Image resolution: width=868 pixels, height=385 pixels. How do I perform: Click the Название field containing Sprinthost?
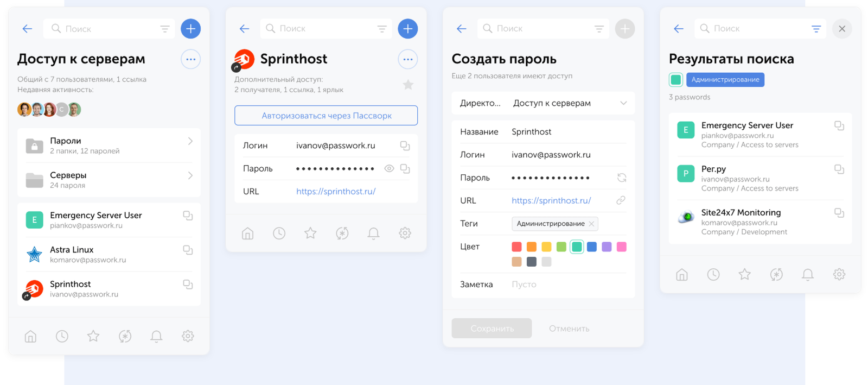tap(543, 132)
